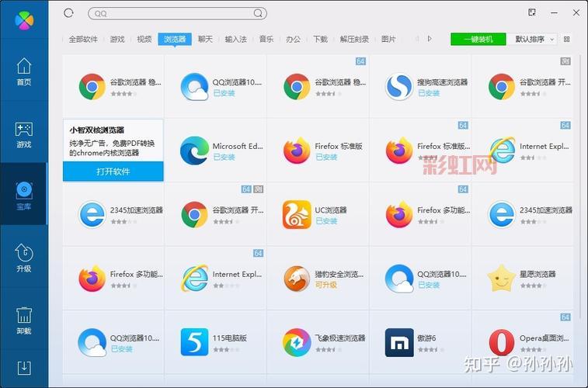
Task: Click the 小智双核浏览器 promo card title
Action: point(97,130)
